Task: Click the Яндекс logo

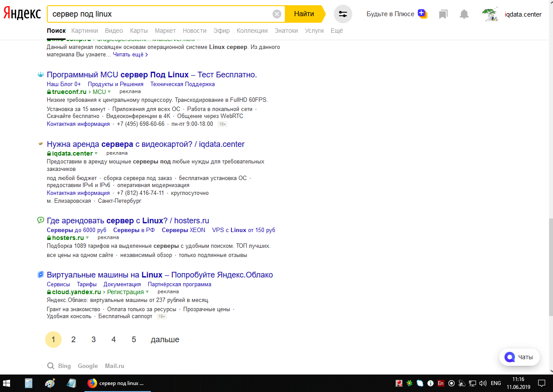Action: (22, 14)
